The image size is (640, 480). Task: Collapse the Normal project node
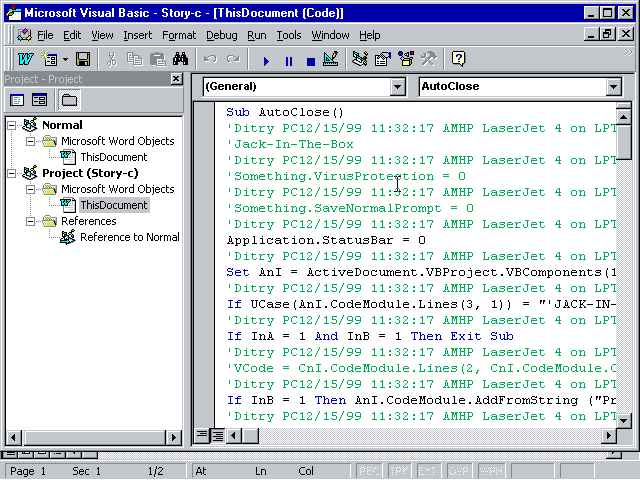pos(12,125)
